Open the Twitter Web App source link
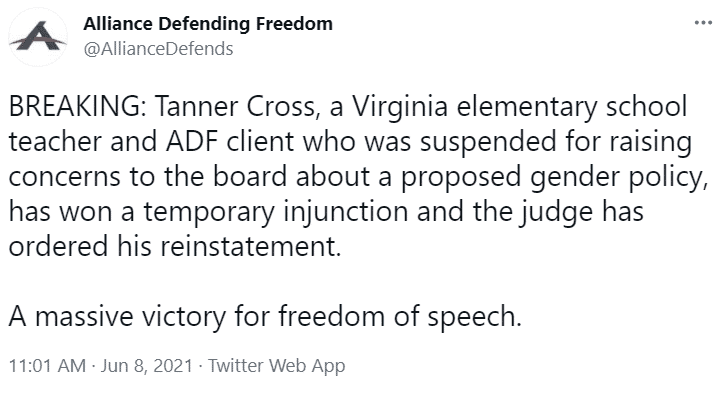Image resolution: width=723 pixels, height=396 pixels. click(x=276, y=366)
